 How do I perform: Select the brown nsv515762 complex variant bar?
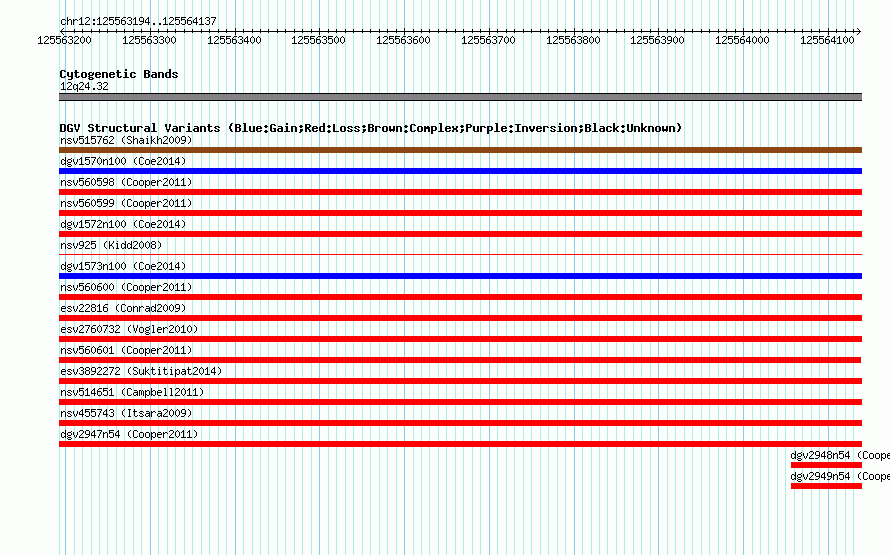460,150
